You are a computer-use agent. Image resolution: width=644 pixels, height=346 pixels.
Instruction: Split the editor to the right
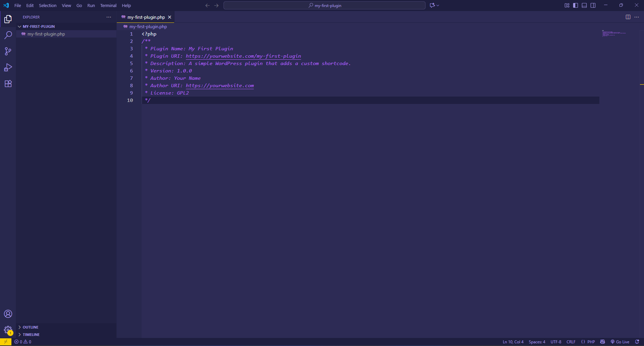point(628,17)
